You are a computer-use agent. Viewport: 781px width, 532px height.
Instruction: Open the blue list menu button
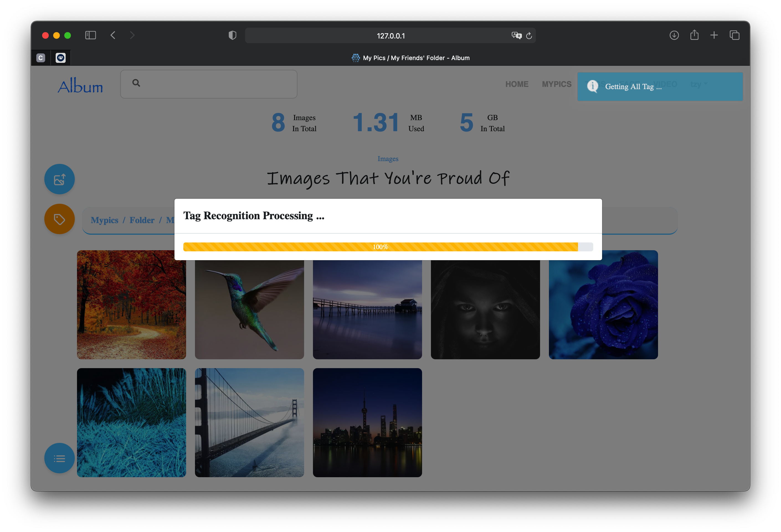(x=60, y=458)
